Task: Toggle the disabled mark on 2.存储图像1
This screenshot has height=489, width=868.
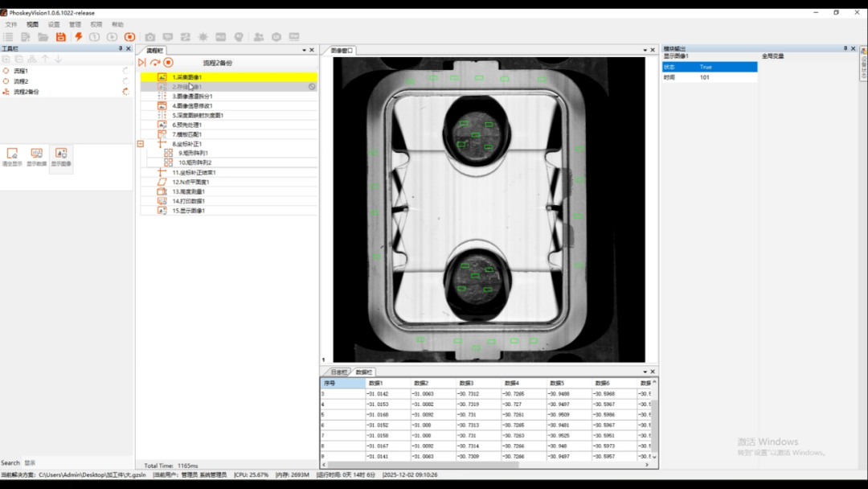Action: (x=312, y=86)
